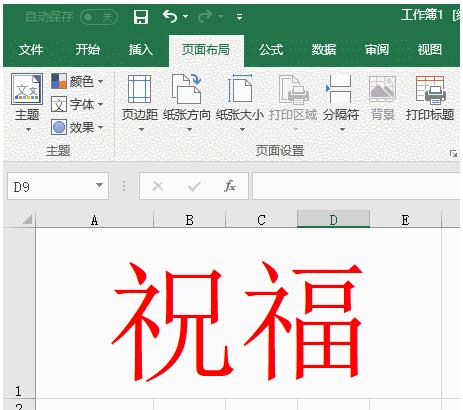Open the 文件 menu
Viewport: 463px width, 410px height.
coord(31,50)
